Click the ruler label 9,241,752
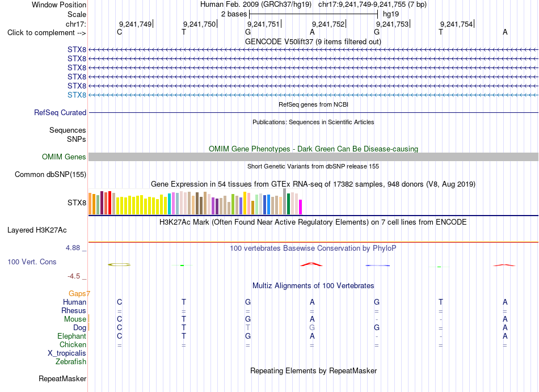Viewport: 539px width, 392px height. pyautogui.click(x=328, y=24)
